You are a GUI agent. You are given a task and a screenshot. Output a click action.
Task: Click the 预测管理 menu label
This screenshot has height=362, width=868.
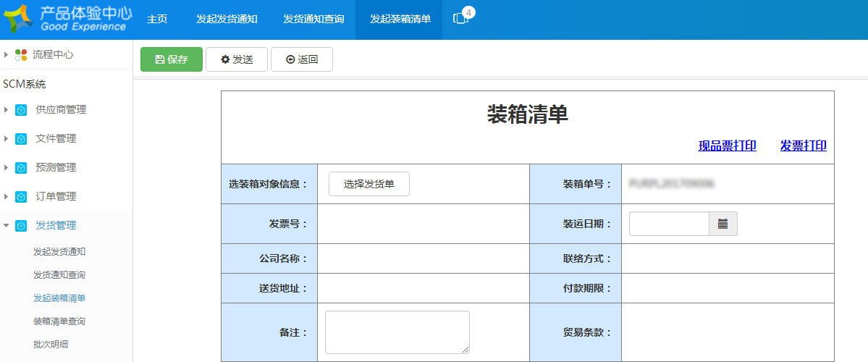click(x=56, y=167)
